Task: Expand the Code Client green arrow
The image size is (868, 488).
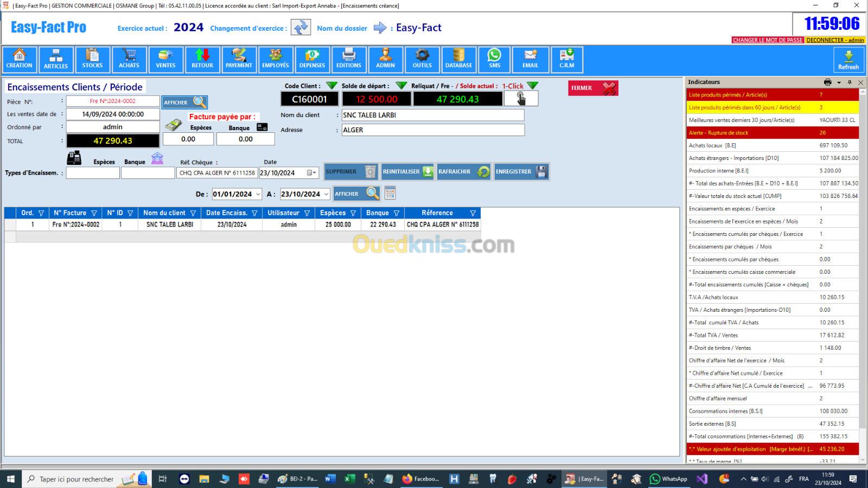Action: pos(331,86)
